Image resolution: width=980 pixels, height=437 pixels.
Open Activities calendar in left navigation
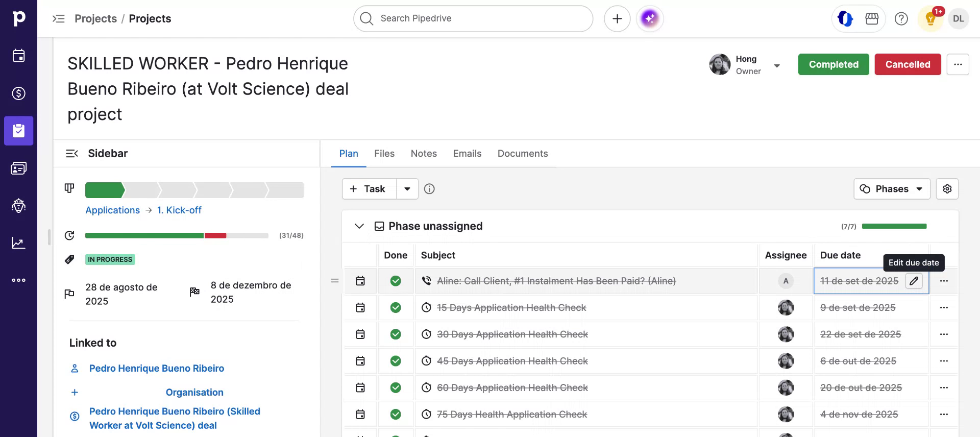coord(18,56)
